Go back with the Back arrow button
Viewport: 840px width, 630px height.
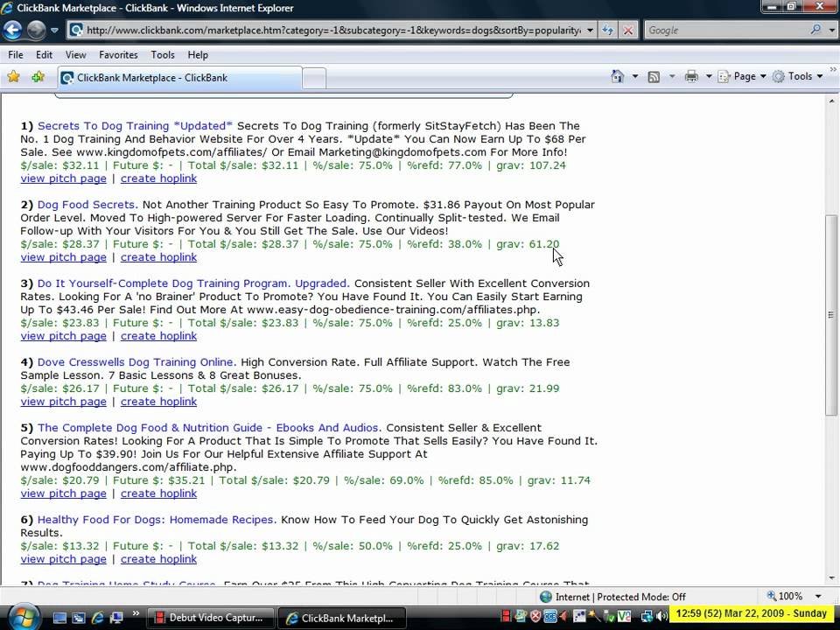[12, 30]
